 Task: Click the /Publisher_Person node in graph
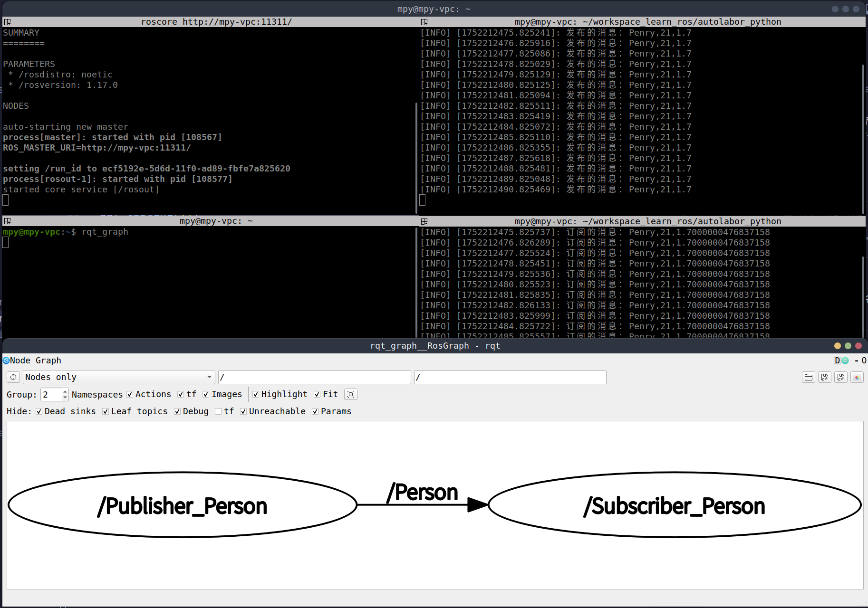pos(182,505)
